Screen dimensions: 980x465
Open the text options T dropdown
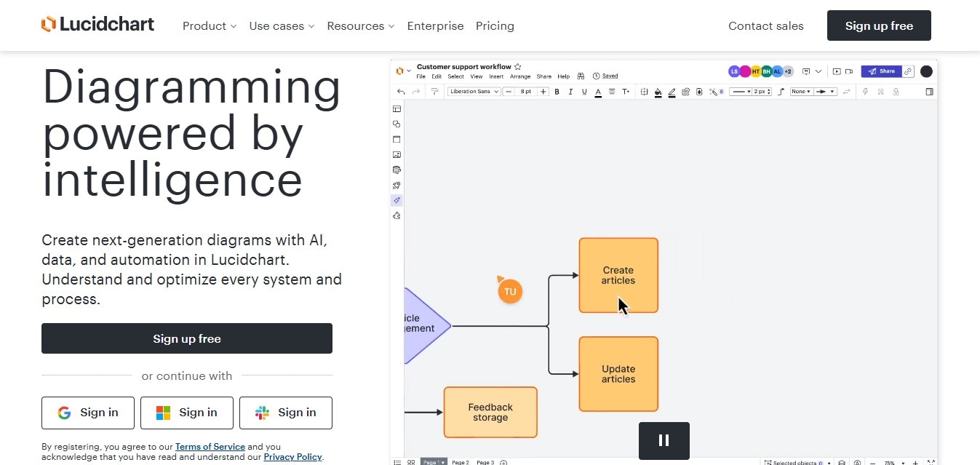pyautogui.click(x=626, y=92)
